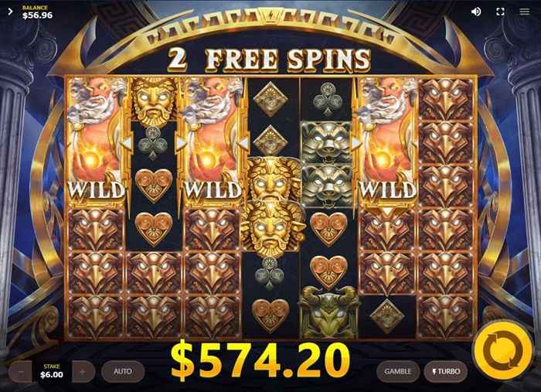
Task: Increase the stake with plus button
Action: click(83, 372)
